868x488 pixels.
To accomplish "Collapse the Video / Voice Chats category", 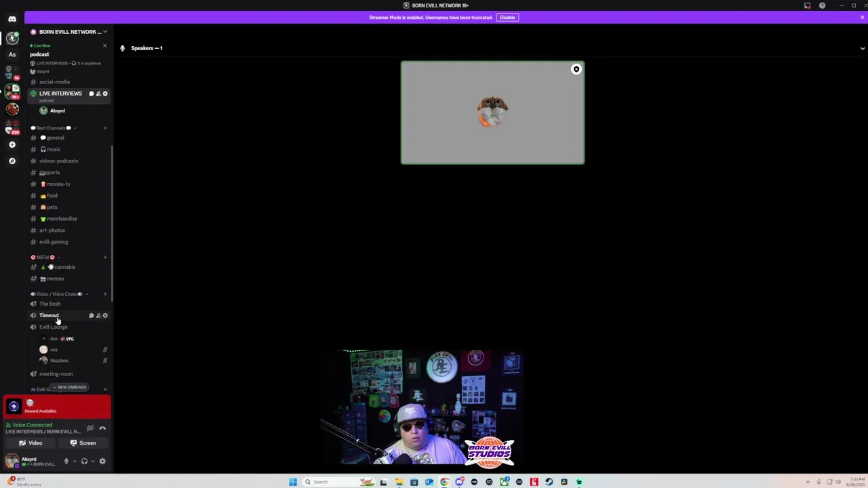I will point(59,294).
